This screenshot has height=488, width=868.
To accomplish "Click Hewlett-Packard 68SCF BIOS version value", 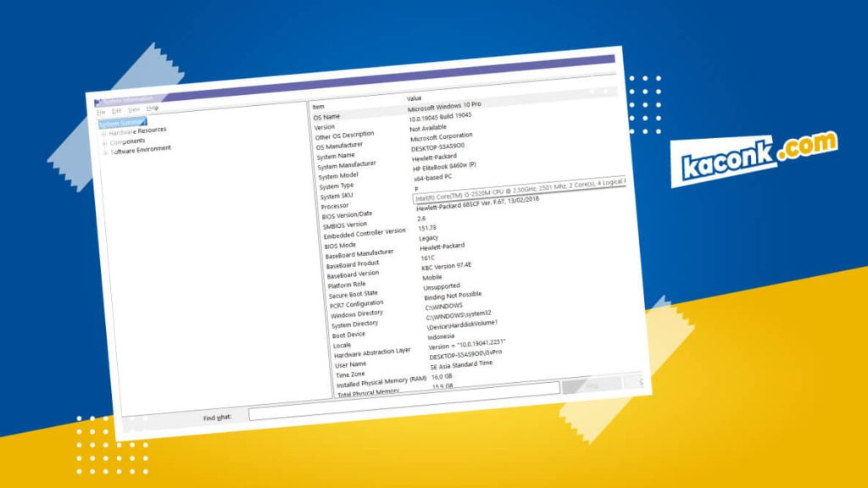I will (478, 203).
